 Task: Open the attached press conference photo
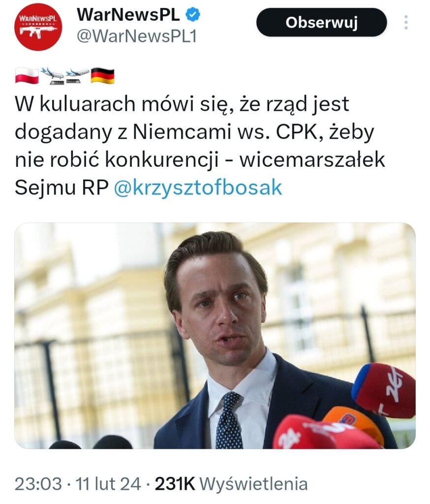215,336
